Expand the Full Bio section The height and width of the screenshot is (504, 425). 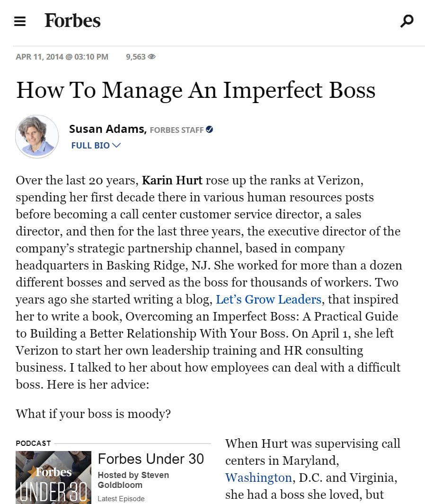point(96,145)
